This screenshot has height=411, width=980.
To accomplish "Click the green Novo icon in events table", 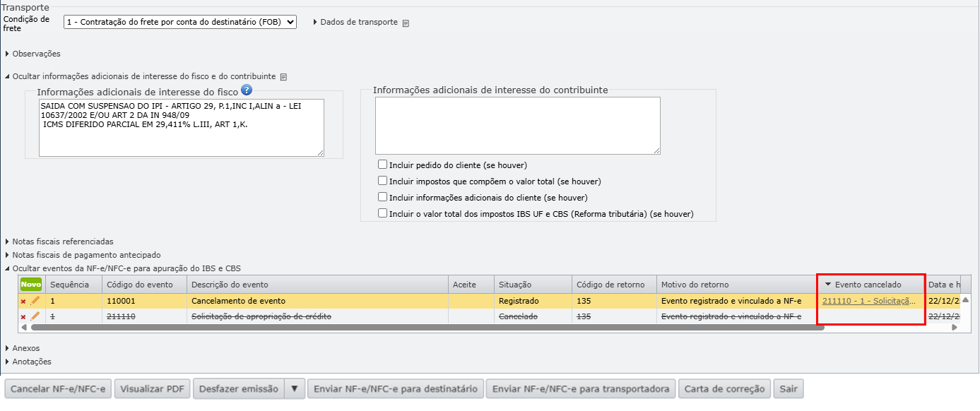I will tap(31, 285).
